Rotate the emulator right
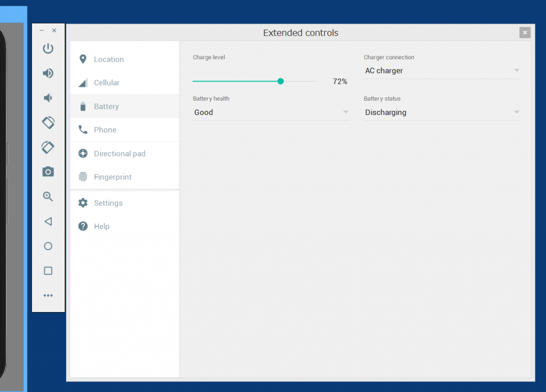546x392 pixels. 48,148
